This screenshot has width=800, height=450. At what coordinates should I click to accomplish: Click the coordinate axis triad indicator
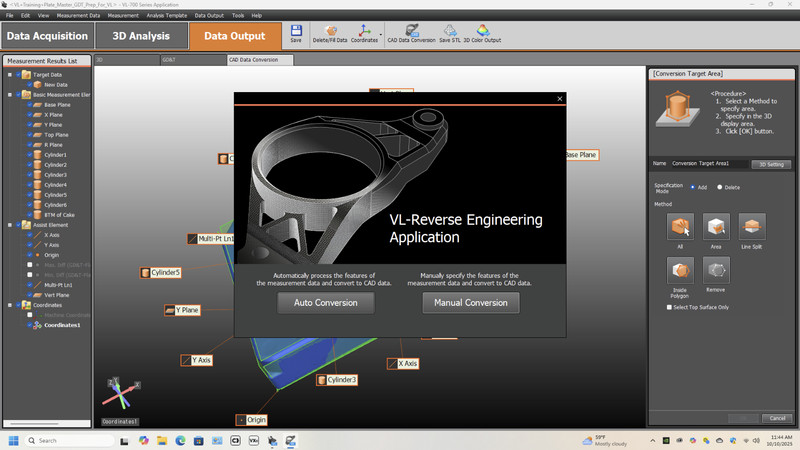tap(121, 393)
